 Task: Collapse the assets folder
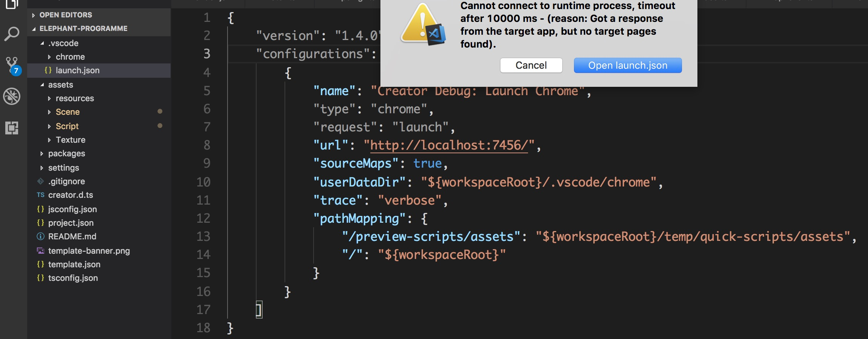60,85
